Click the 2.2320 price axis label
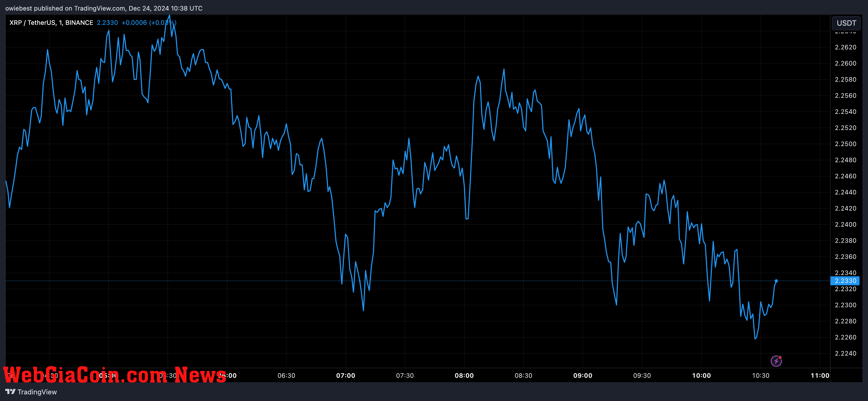This screenshot has height=401, width=868. (x=846, y=289)
